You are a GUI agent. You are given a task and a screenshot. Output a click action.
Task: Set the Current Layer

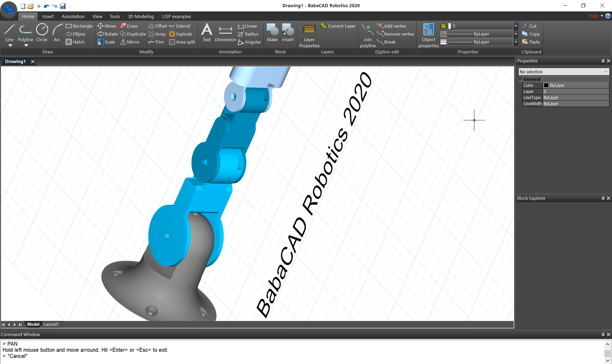coord(338,26)
